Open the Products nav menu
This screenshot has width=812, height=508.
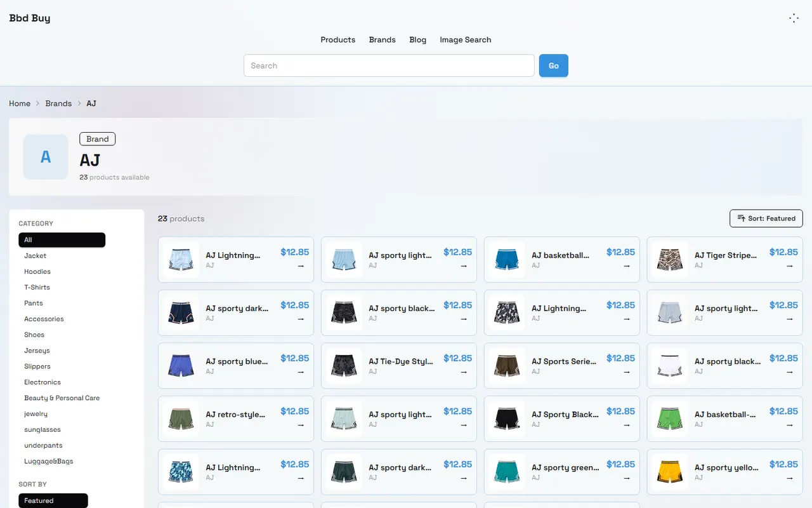(338, 39)
